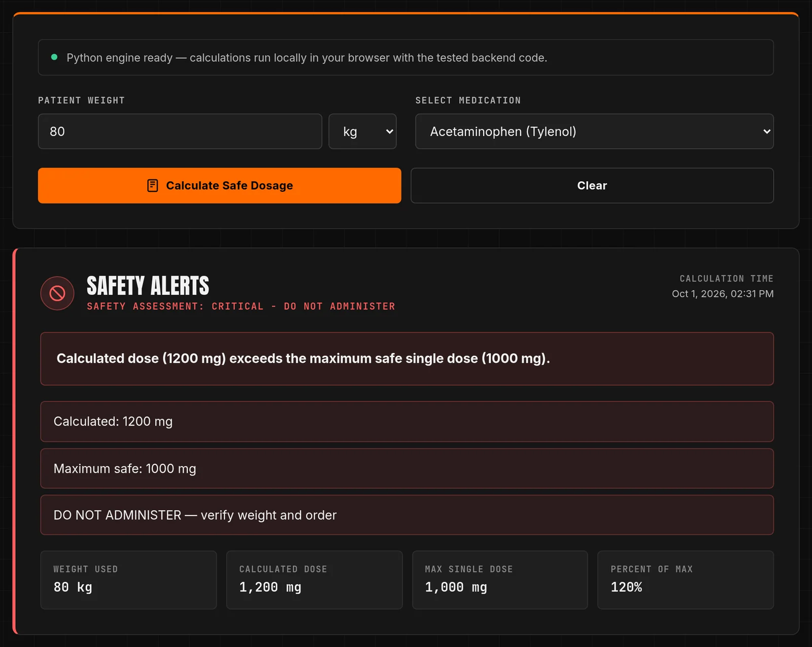The width and height of the screenshot is (812, 647).
Task: Click the Percent of Max 120% card
Action: point(686,580)
